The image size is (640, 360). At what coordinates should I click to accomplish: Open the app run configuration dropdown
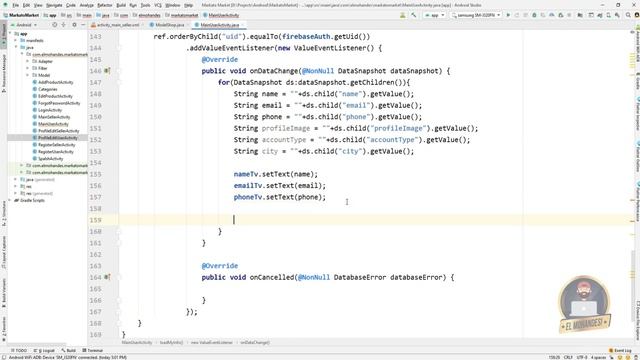[434, 15]
